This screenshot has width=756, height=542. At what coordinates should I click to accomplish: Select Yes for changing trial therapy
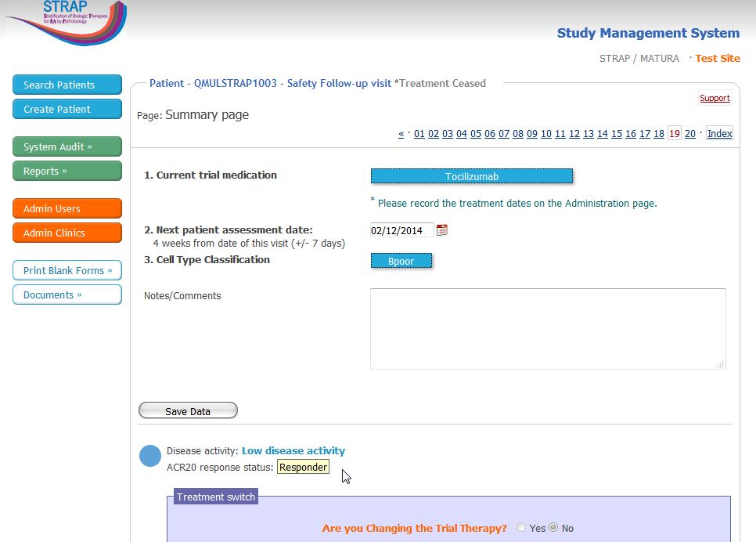click(521, 528)
